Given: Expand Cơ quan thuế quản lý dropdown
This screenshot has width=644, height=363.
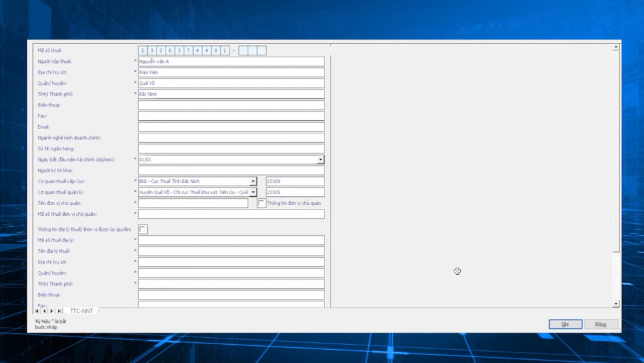Looking at the screenshot, I should pyautogui.click(x=253, y=192).
